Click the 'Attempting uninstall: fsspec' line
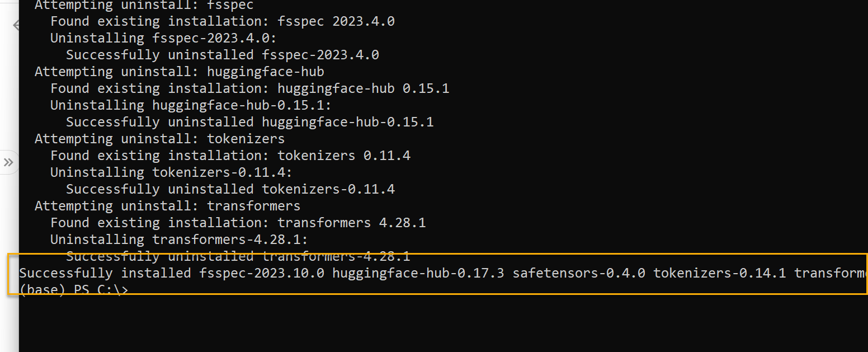868x352 pixels. (x=144, y=6)
